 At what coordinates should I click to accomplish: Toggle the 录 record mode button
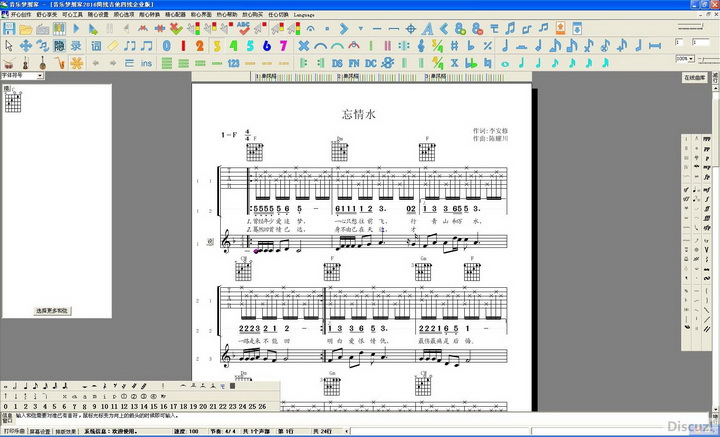click(x=77, y=46)
